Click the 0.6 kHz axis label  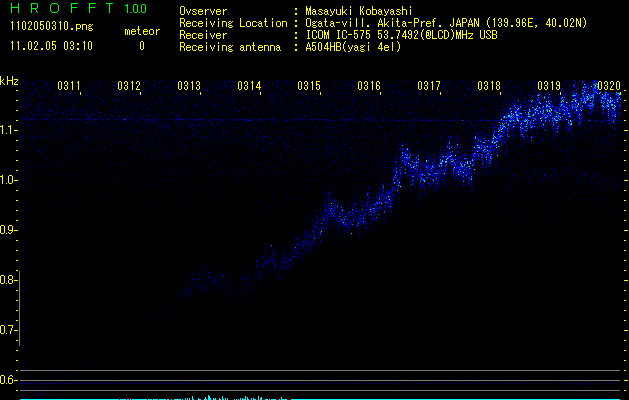pyautogui.click(x=8, y=380)
